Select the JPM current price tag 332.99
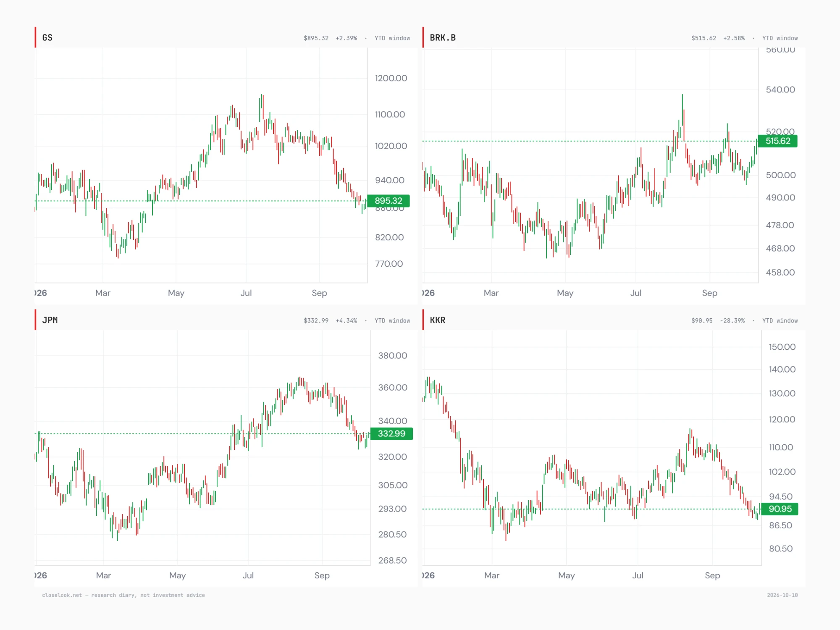Image resolution: width=840 pixels, height=630 pixels. (391, 433)
